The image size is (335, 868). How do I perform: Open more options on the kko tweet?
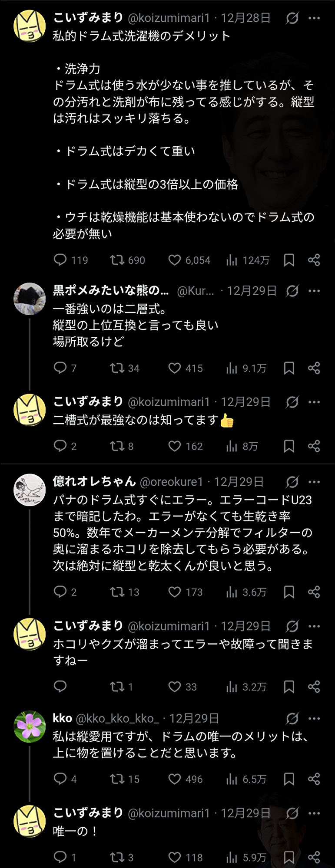314,719
